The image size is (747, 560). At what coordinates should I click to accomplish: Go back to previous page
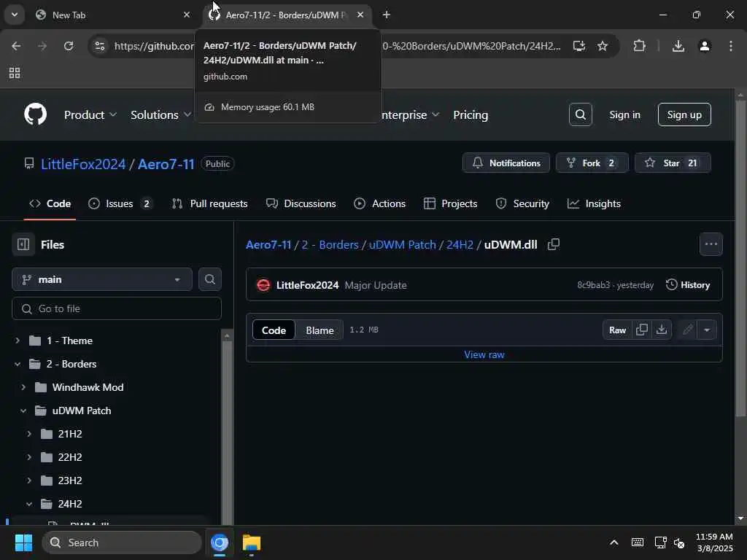pos(16,46)
